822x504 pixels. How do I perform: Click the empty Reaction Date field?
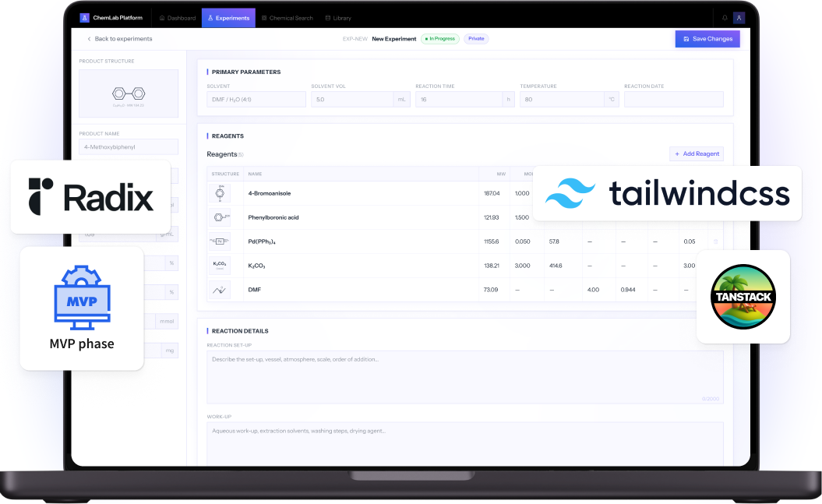pyautogui.click(x=674, y=99)
